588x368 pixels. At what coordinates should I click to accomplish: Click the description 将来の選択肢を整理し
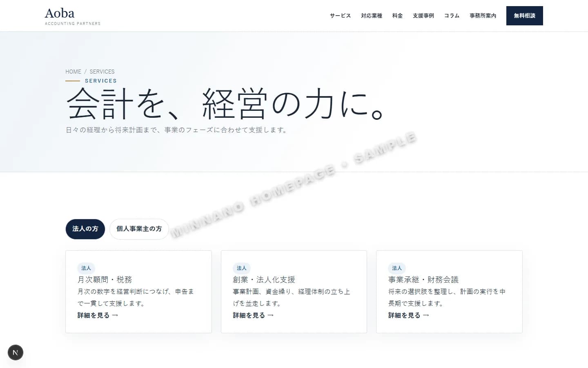click(x=447, y=297)
